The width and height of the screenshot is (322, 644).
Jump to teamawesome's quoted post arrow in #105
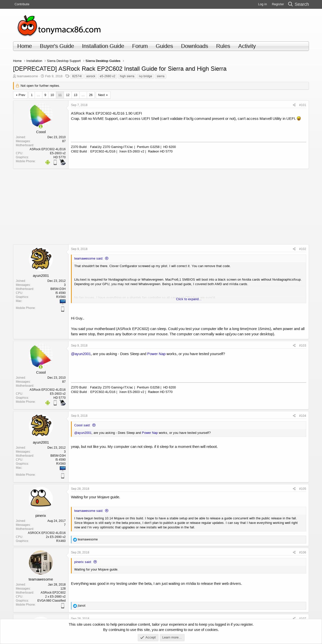107,511
